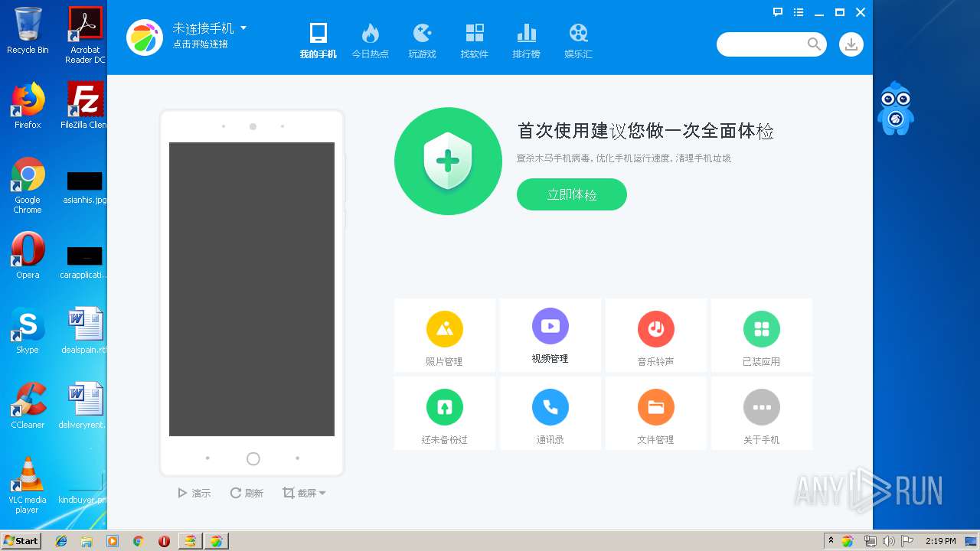Click the green shield checkup icon
This screenshot has width=980, height=551.
(448, 161)
